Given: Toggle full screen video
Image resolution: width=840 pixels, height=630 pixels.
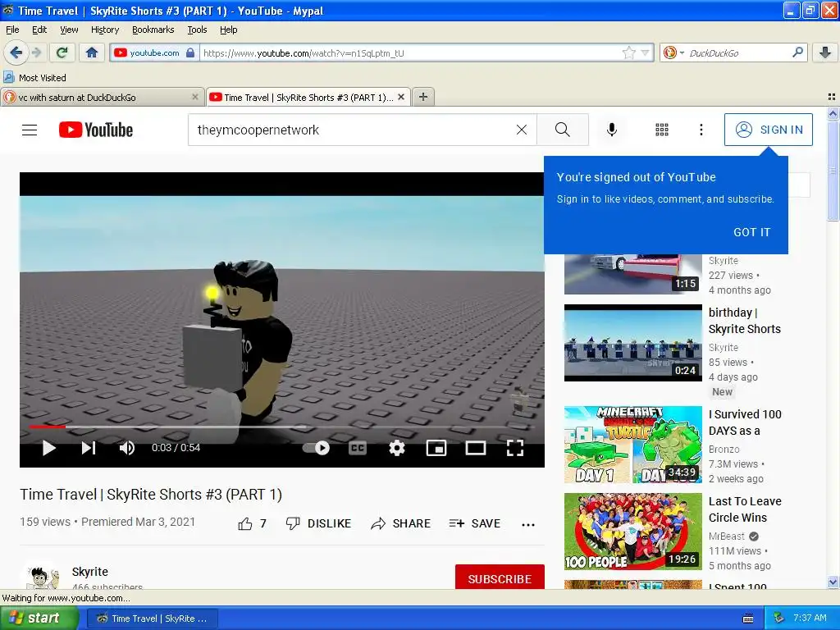Looking at the screenshot, I should [515, 448].
